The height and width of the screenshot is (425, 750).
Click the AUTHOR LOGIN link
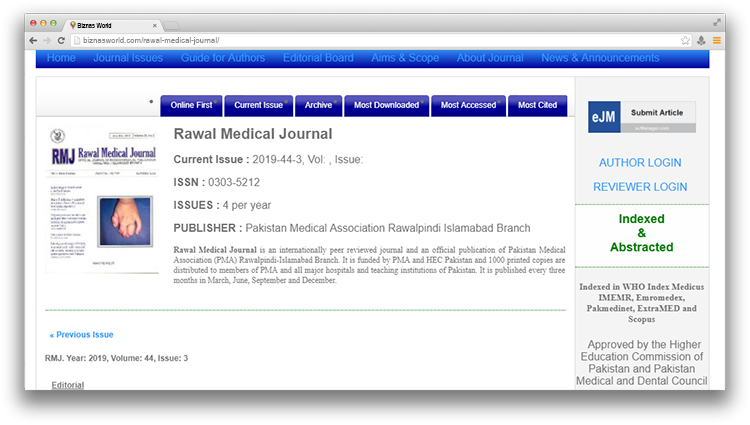[640, 163]
